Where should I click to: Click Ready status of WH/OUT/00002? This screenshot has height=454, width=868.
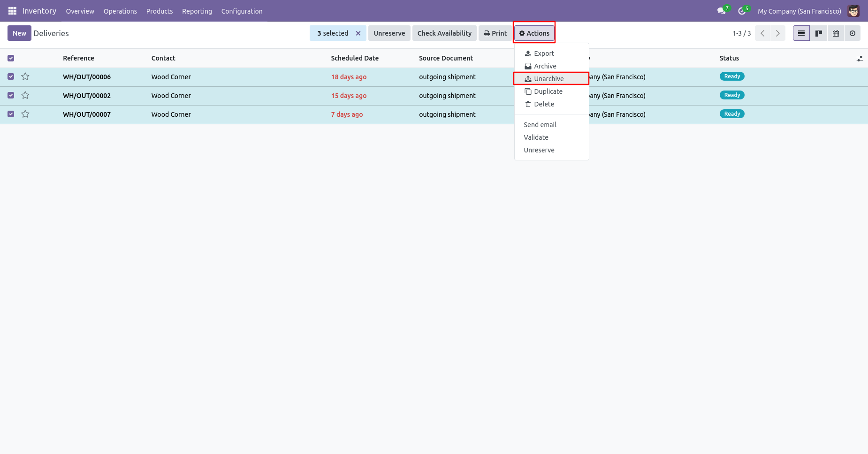[x=732, y=95]
